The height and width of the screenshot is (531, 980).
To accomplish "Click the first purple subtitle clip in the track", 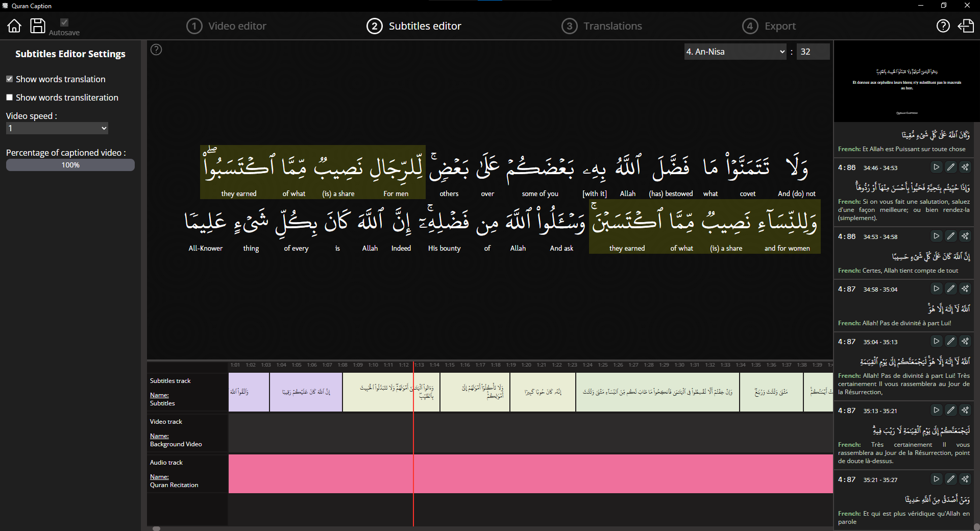I will [249, 392].
